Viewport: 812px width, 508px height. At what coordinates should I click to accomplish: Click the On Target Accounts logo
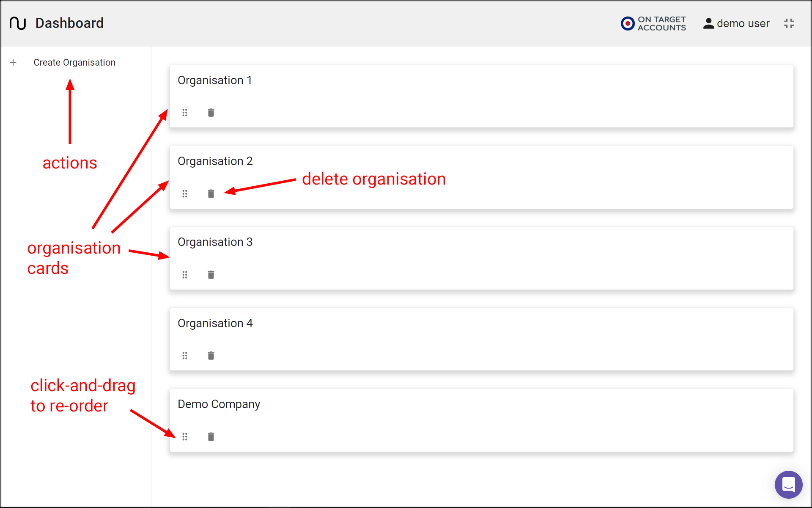tap(653, 23)
